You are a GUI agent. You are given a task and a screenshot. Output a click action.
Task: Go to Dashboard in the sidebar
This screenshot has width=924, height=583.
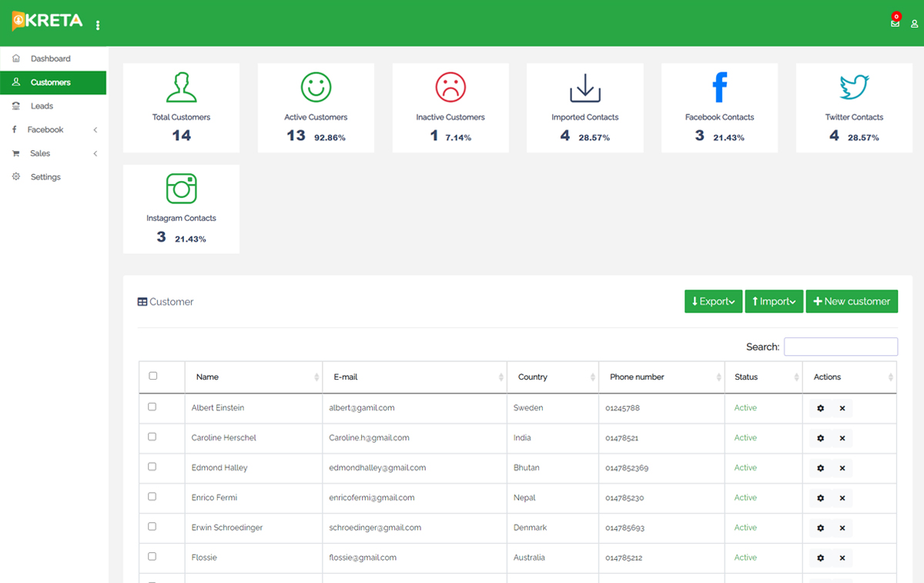tap(50, 59)
